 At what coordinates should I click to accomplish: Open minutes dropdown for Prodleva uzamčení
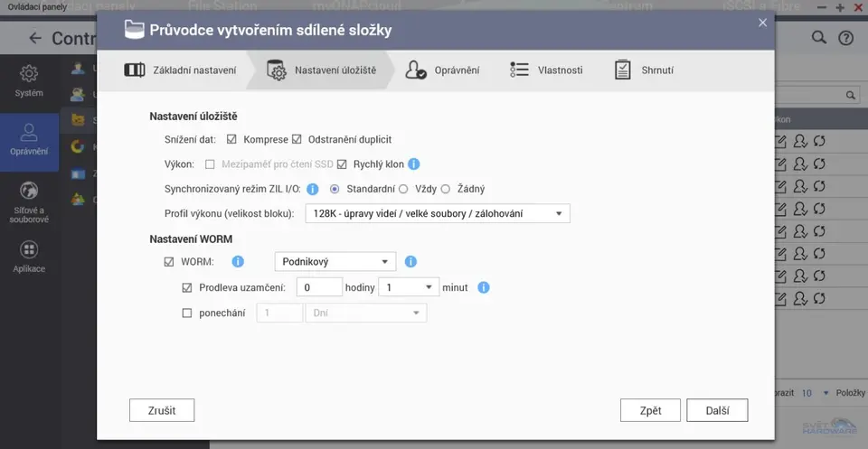(x=407, y=288)
